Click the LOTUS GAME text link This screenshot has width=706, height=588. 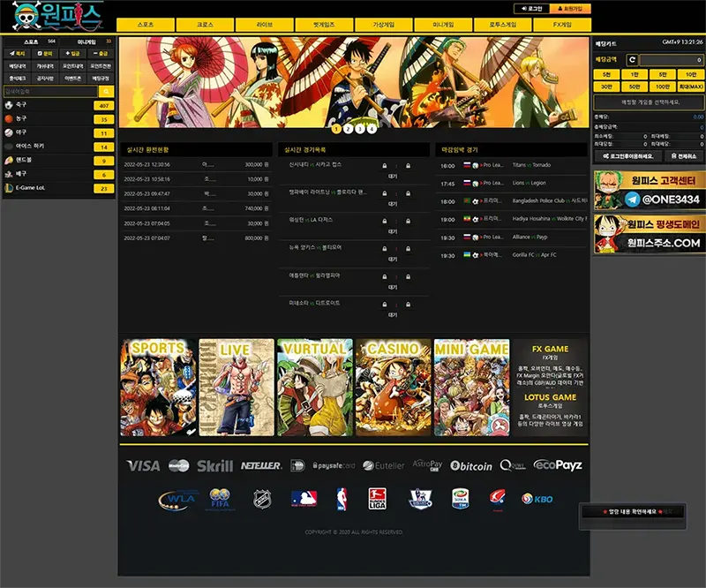click(x=550, y=397)
